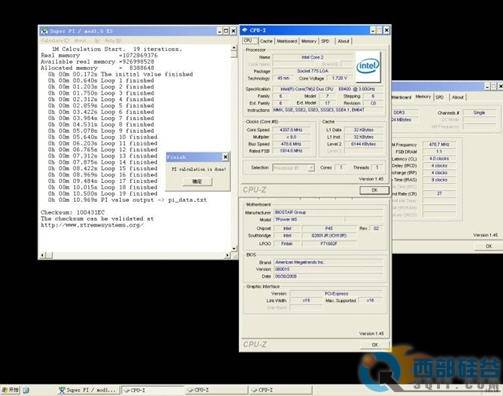Click the Super PI title bar icon
The image size is (503, 396).
tap(44, 31)
